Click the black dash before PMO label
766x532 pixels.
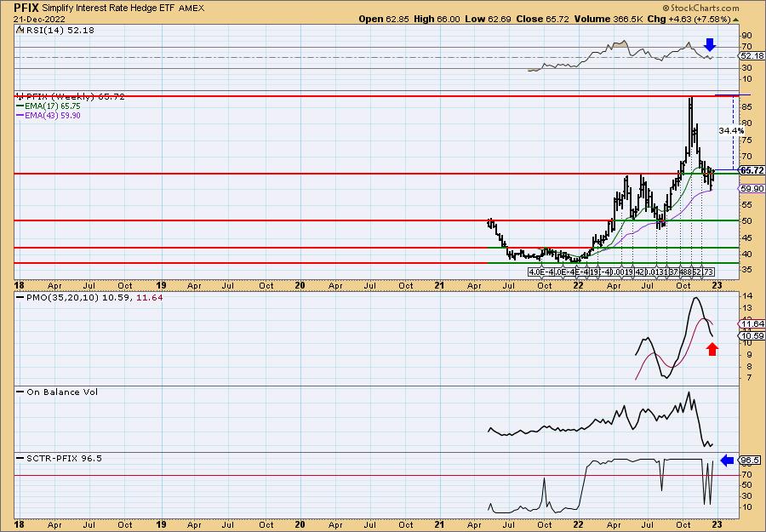[x=20, y=298]
